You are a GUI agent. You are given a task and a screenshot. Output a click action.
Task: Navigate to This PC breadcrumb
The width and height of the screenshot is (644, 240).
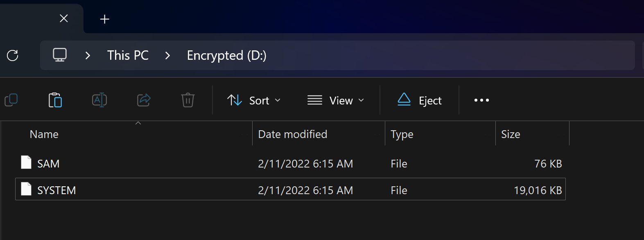[x=128, y=55]
